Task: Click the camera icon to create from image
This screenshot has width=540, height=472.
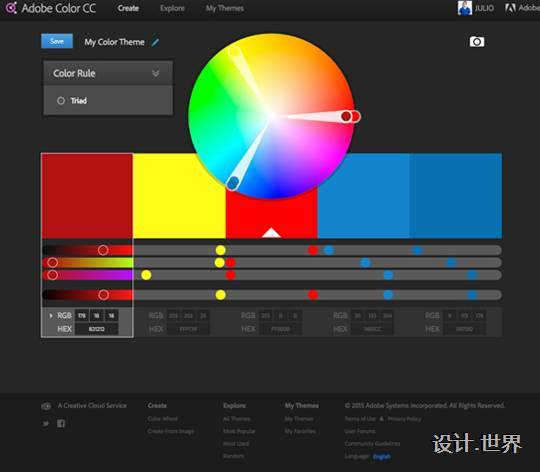Action: [477, 42]
